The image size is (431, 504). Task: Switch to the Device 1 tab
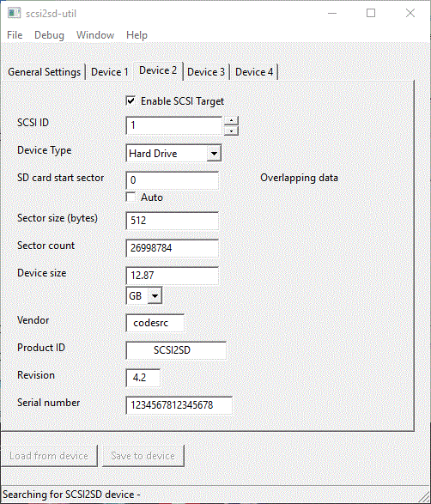[110, 71]
